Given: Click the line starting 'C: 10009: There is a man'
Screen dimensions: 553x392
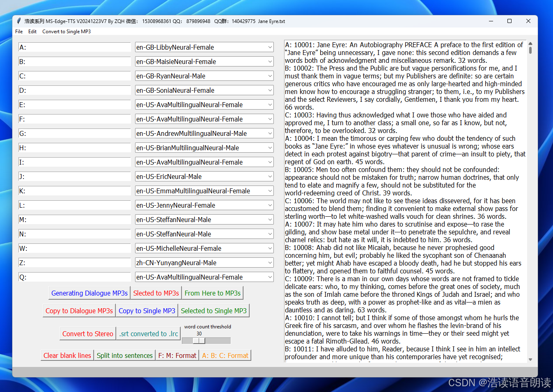Looking at the screenshot, I should click(x=402, y=279).
